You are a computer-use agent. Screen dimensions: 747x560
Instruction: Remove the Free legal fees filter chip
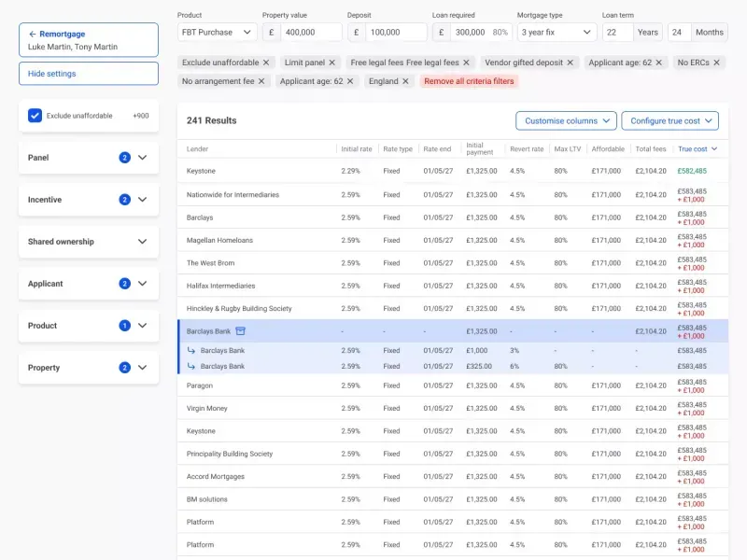pos(466,63)
